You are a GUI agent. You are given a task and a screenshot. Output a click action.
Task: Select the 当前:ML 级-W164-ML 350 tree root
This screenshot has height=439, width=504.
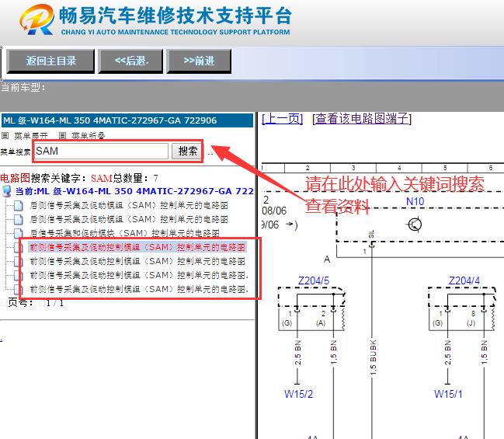[134, 191]
